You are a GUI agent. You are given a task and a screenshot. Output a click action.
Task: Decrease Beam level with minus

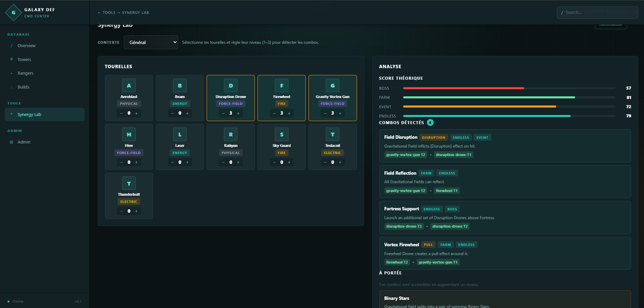(172, 113)
